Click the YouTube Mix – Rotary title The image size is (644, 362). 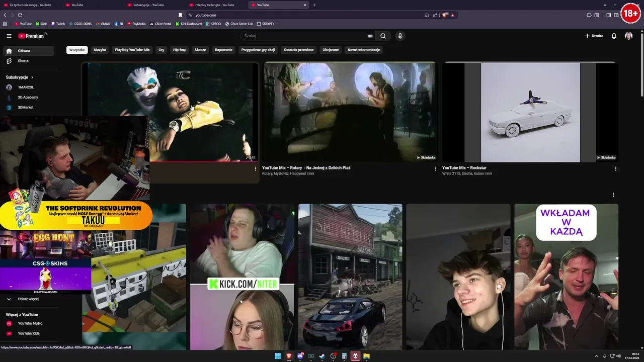tap(306, 168)
